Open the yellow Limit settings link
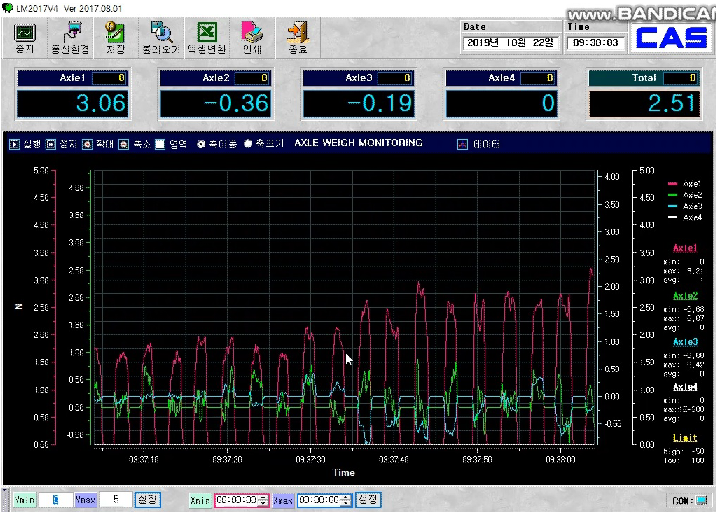Viewport: 720px width, 512px height. [685, 438]
